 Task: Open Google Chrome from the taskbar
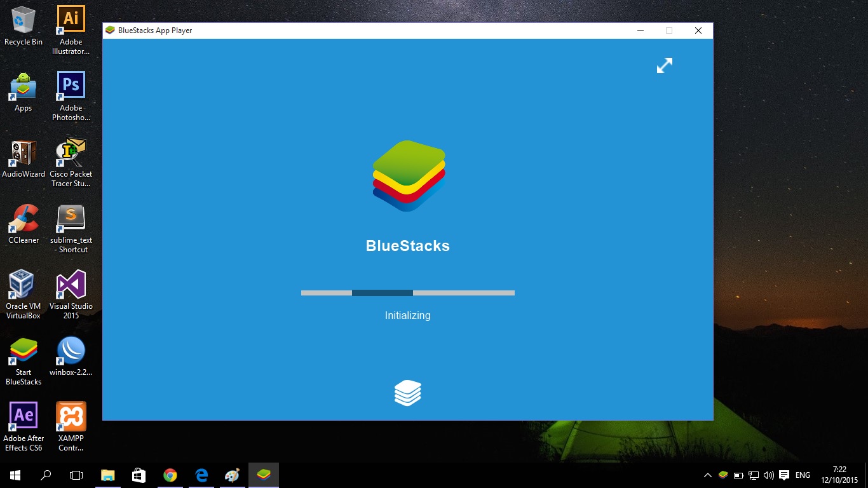click(x=170, y=475)
